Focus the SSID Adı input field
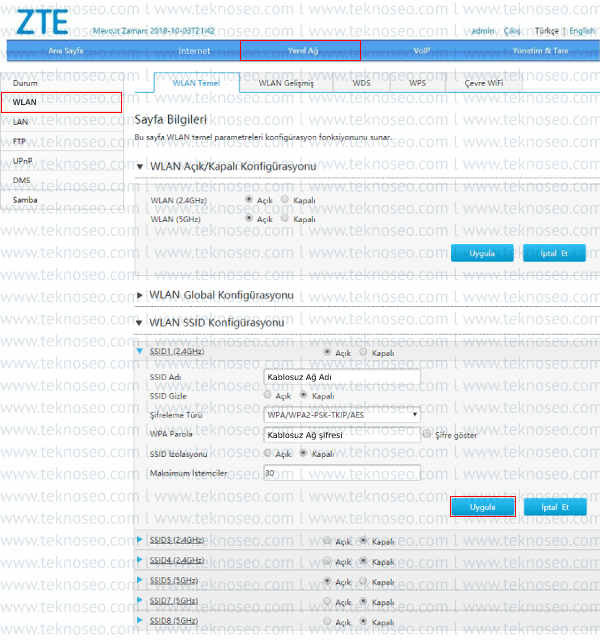Image resolution: width=600 pixels, height=643 pixels. coord(342,377)
